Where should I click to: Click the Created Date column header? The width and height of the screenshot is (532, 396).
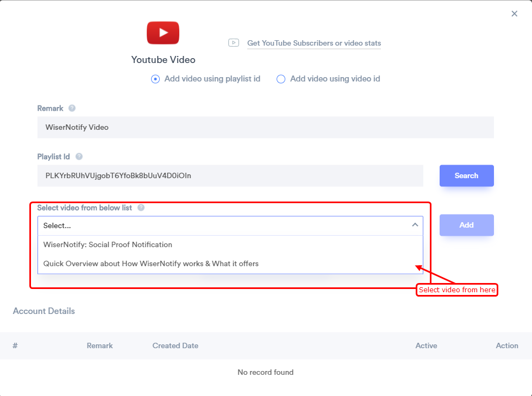tap(175, 345)
